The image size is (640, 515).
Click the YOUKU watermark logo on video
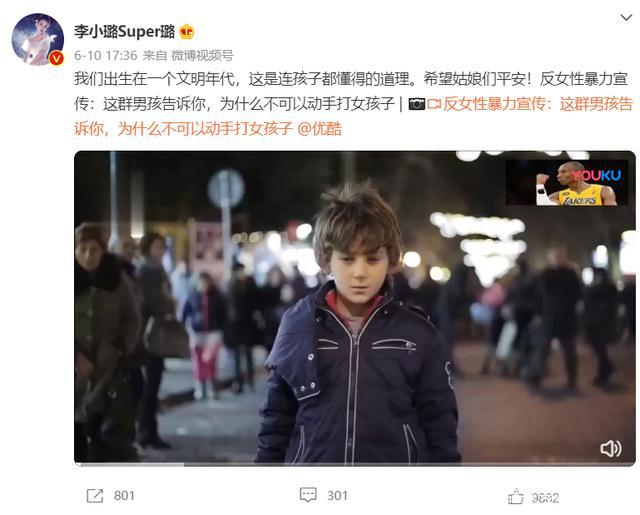click(596, 175)
